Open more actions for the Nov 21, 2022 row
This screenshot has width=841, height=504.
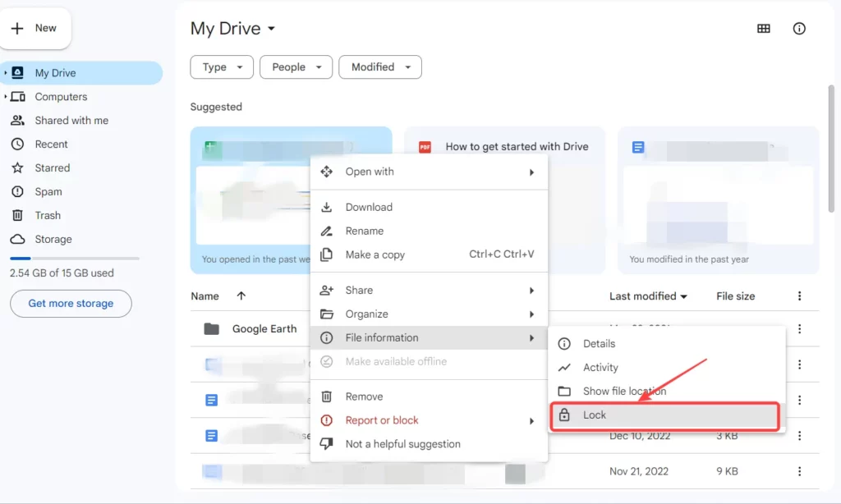[799, 471]
